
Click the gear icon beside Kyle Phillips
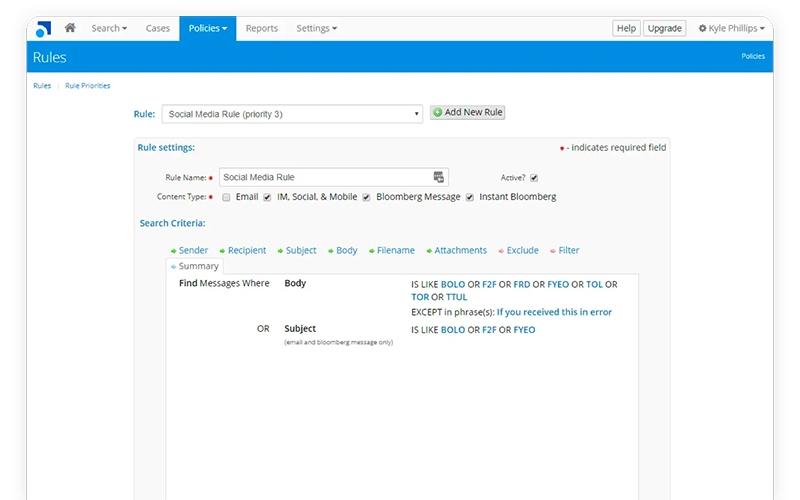pos(703,28)
